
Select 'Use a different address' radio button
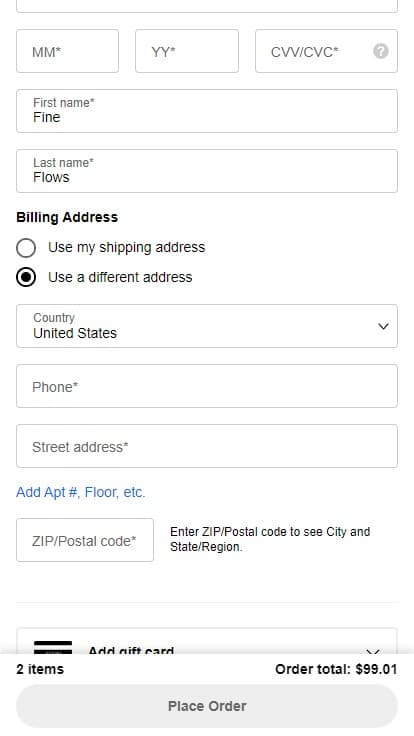[26, 277]
